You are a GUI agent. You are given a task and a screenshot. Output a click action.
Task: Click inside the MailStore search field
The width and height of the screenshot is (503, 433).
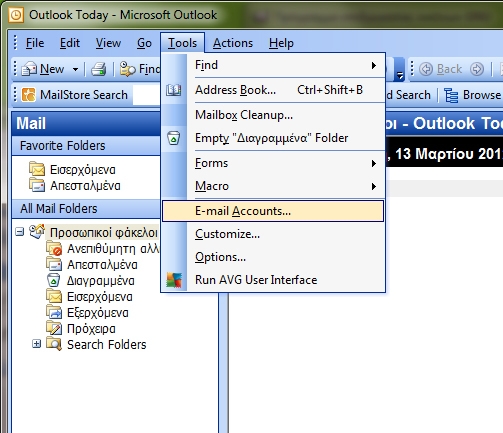(146, 95)
